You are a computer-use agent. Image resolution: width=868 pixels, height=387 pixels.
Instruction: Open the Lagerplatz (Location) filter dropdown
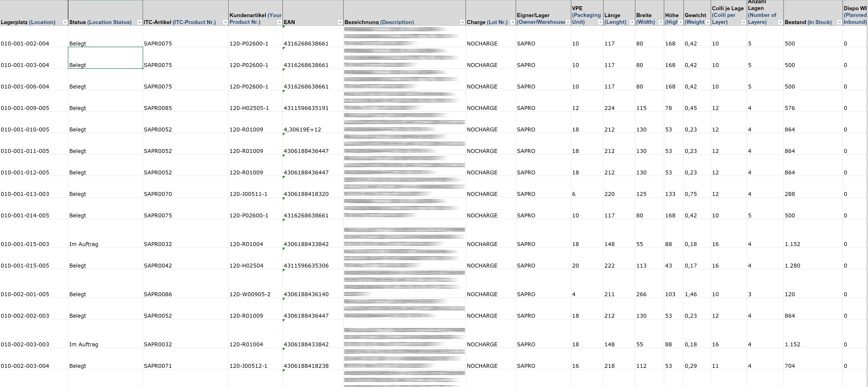coord(65,22)
